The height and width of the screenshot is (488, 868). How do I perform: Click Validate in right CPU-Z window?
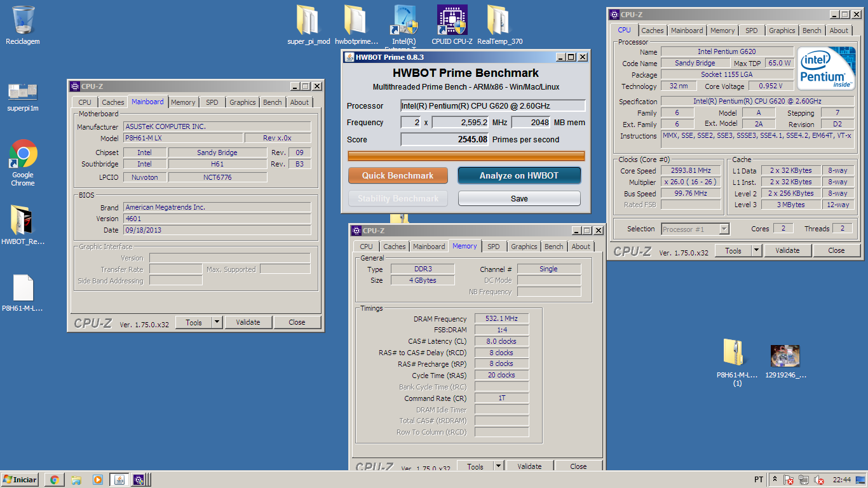(x=787, y=250)
